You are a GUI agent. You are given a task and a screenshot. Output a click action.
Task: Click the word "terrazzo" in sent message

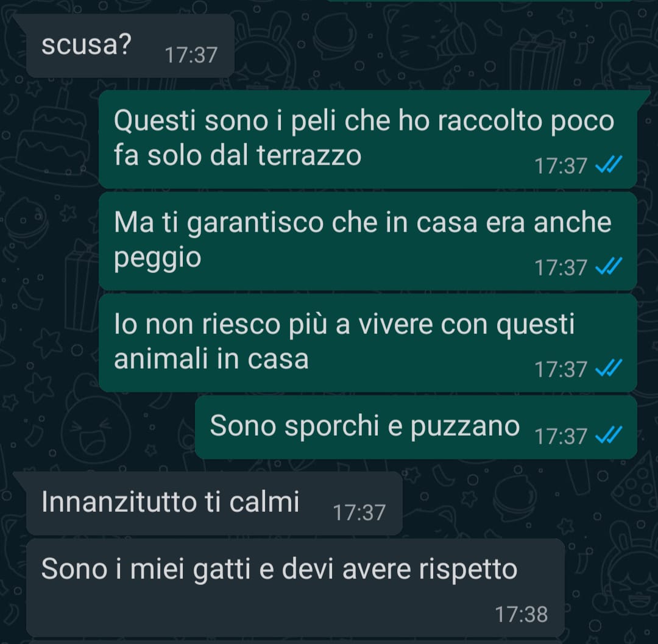pyautogui.click(x=309, y=155)
